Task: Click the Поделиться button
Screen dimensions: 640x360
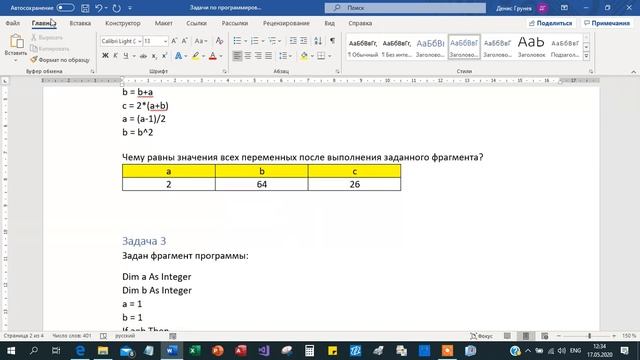Action: click(x=551, y=23)
